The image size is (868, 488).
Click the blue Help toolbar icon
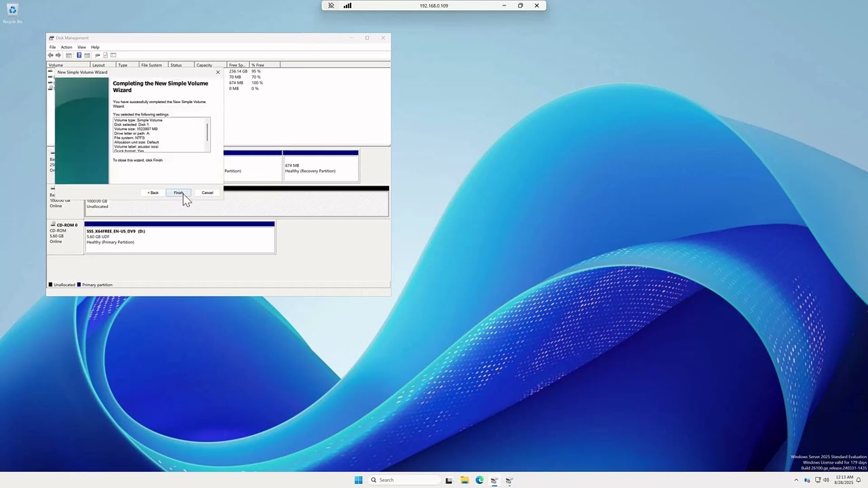coord(79,55)
